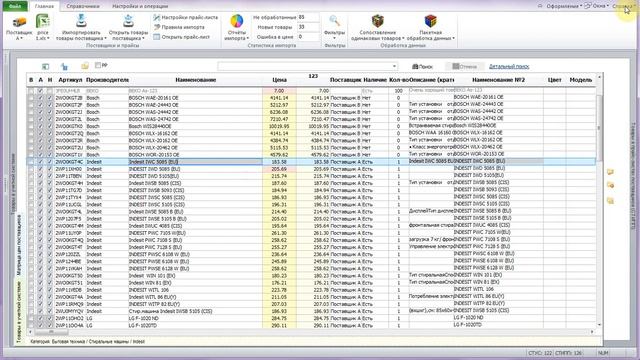
Task: Click the topmost folder icon on right edge
Action: click(610, 172)
